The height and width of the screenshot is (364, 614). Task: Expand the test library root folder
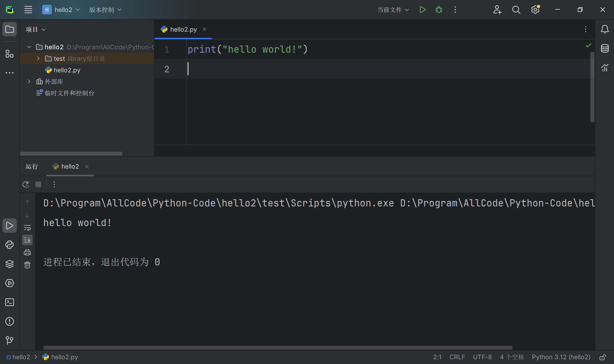tap(38, 59)
